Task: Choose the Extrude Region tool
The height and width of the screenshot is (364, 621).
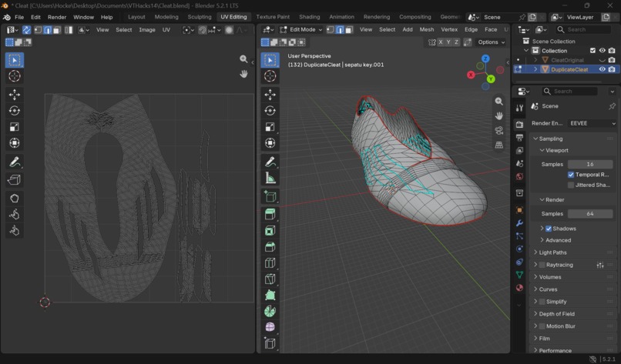Action: 270,214
